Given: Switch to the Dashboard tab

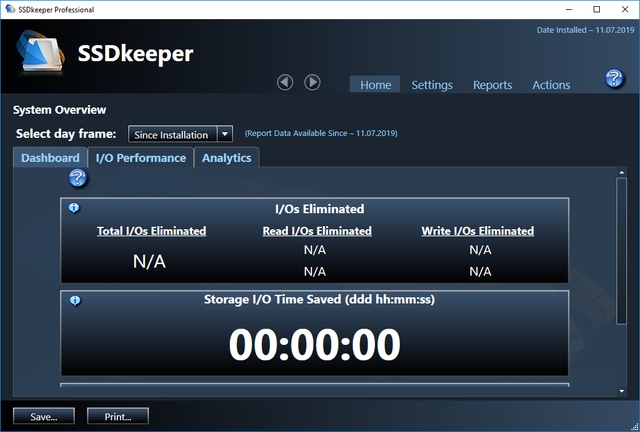Looking at the screenshot, I should (x=50, y=158).
